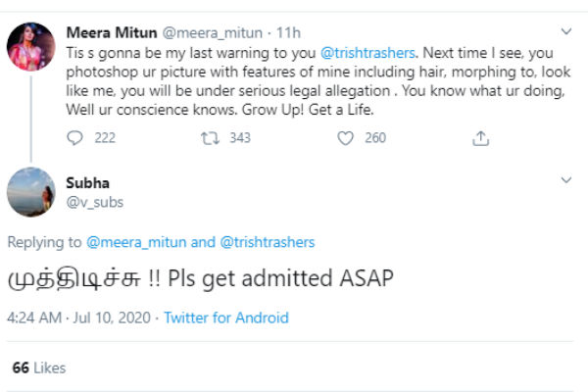Click the 4:24 AM · Jul 10, 2020 timestamp
Image resolution: width=588 pixels, height=392 pixels.
point(79,318)
